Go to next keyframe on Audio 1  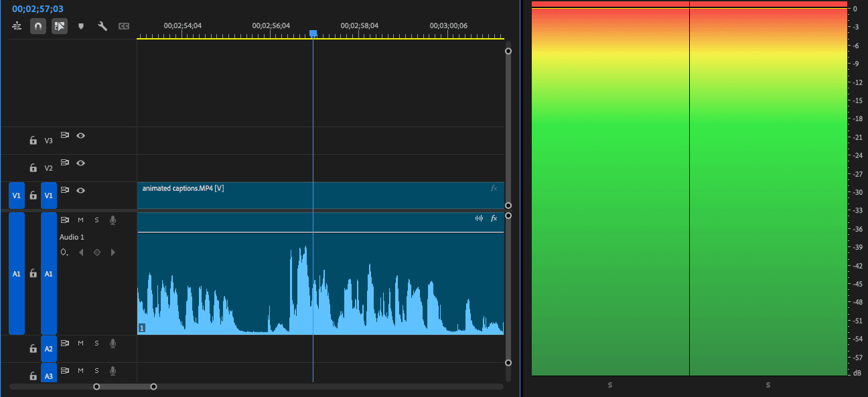[113, 252]
